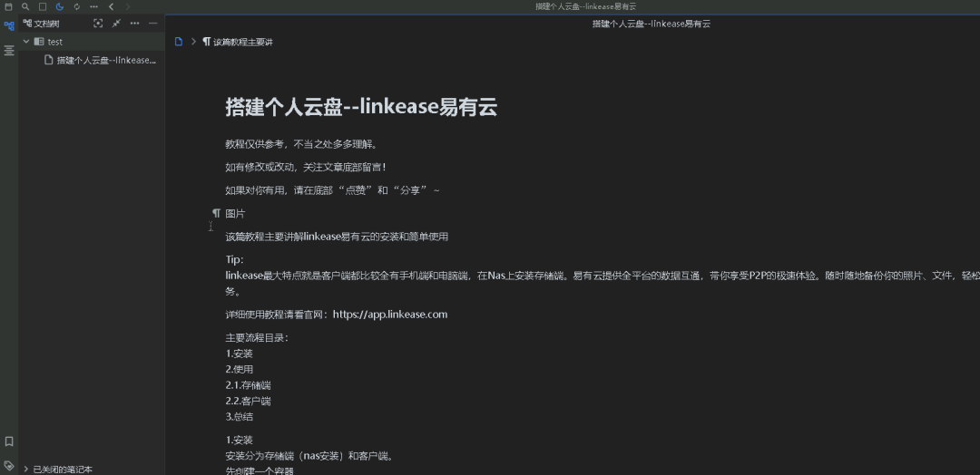Select the test notebook row
980x475 pixels.
click(92, 42)
